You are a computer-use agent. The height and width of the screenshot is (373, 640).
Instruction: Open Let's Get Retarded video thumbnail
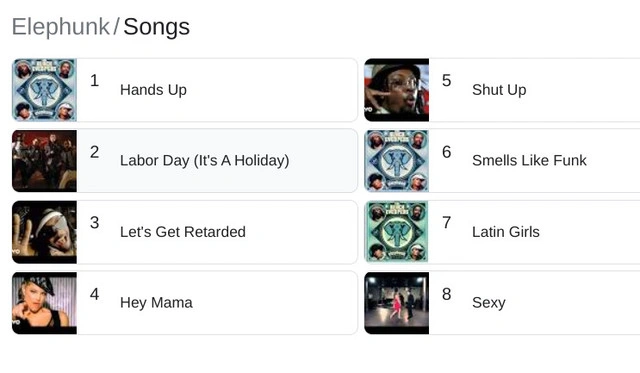coord(44,232)
